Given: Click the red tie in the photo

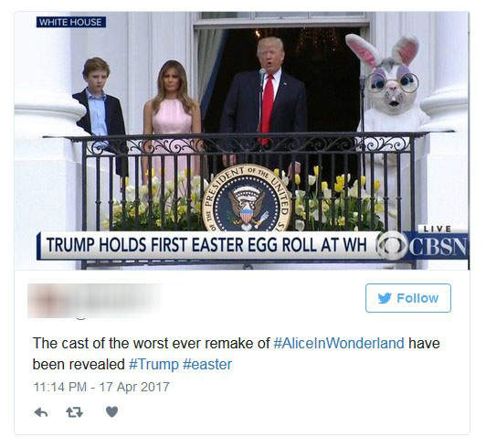Looking at the screenshot, I should coord(266,109).
